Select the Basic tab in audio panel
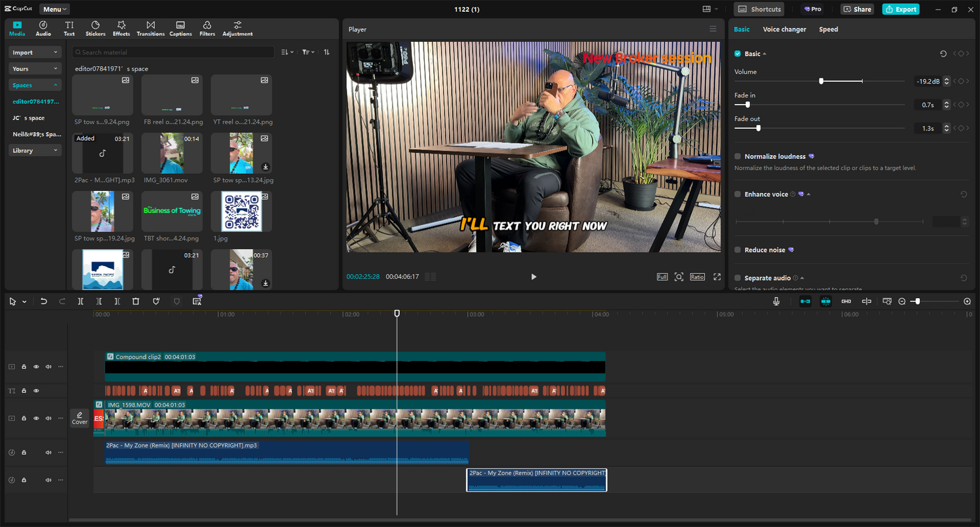The width and height of the screenshot is (980, 527). pyautogui.click(x=742, y=29)
